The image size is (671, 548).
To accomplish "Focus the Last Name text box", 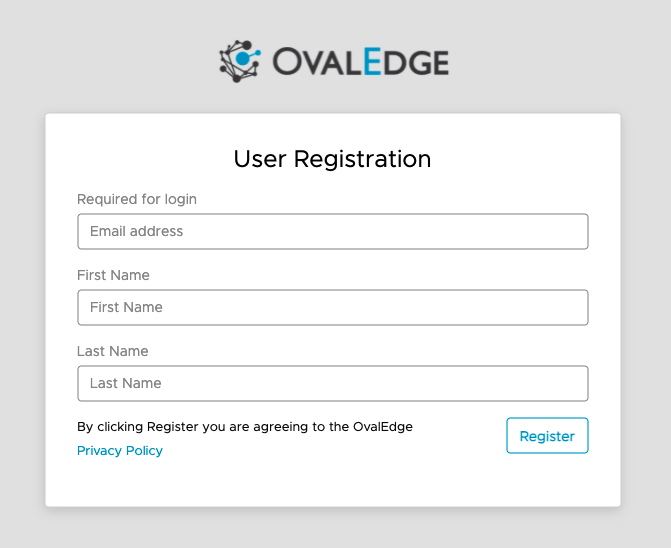I will pyautogui.click(x=333, y=383).
